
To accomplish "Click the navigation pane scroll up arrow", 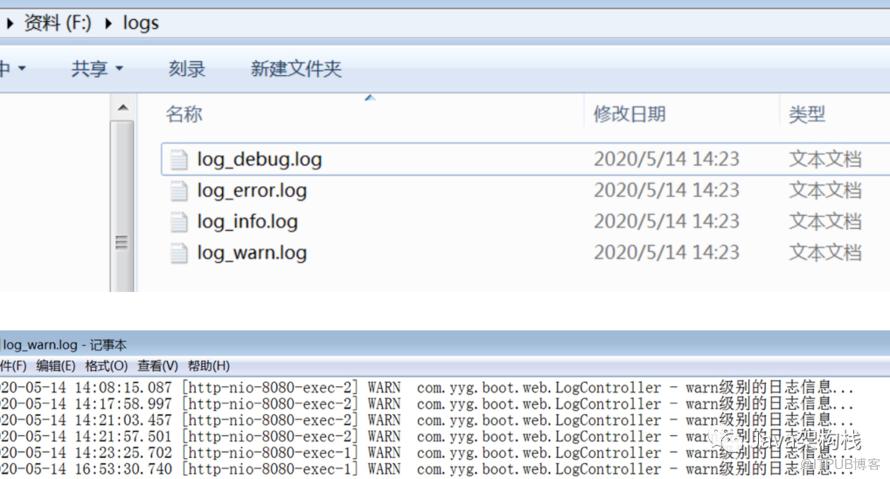I will point(123,108).
